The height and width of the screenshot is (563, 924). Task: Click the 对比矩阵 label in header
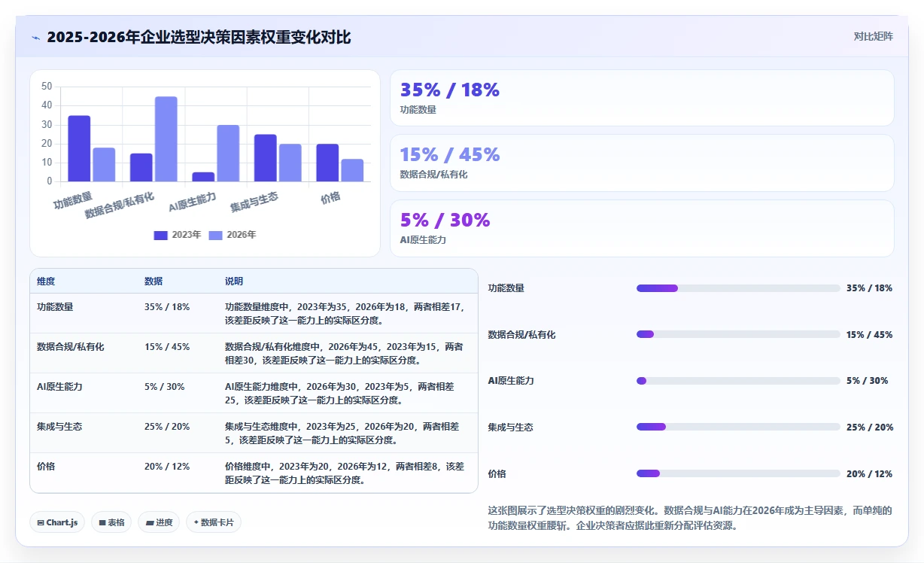(x=874, y=37)
